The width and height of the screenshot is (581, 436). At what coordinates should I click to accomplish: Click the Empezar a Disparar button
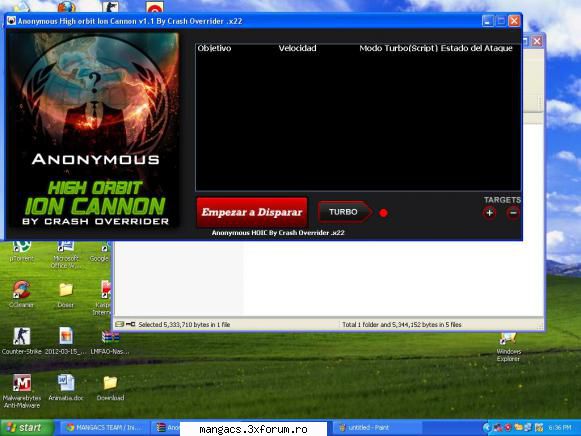(x=252, y=212)
